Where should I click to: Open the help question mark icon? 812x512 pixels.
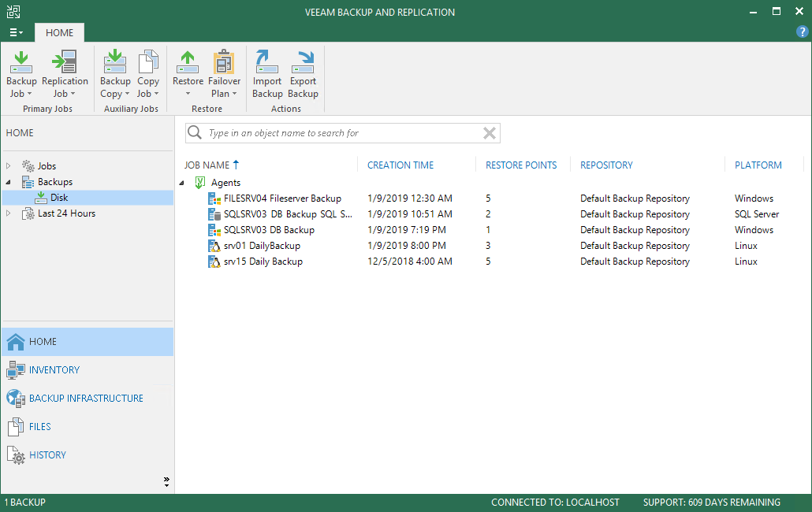click(x=802, y=32)
